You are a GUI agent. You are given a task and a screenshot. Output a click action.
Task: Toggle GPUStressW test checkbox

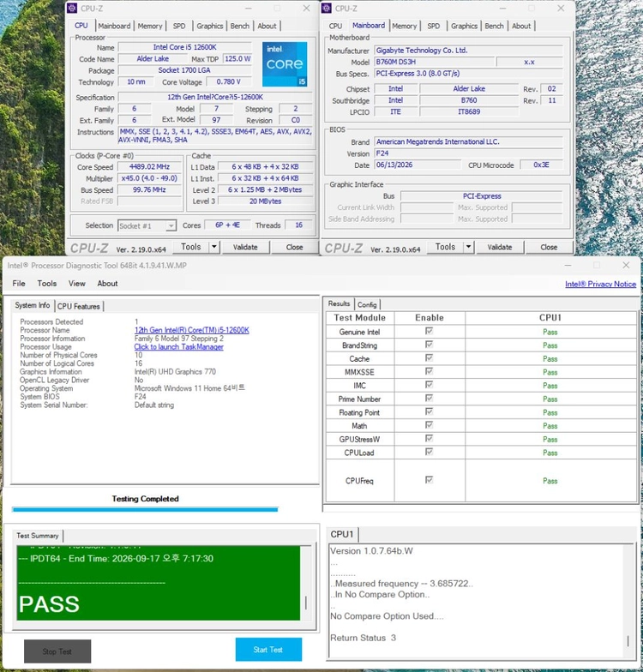coord(429,439)
